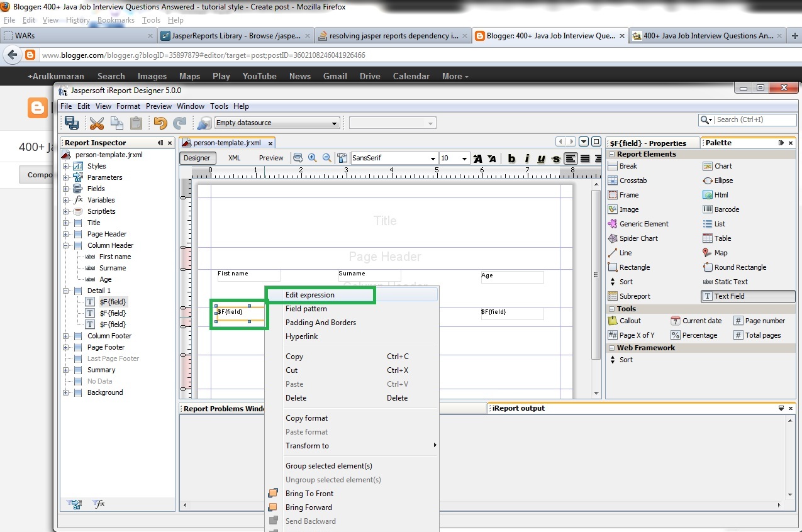Click the Redo arrow icon
The width and height of the screenshot is (802, 532).
[180, 123]
